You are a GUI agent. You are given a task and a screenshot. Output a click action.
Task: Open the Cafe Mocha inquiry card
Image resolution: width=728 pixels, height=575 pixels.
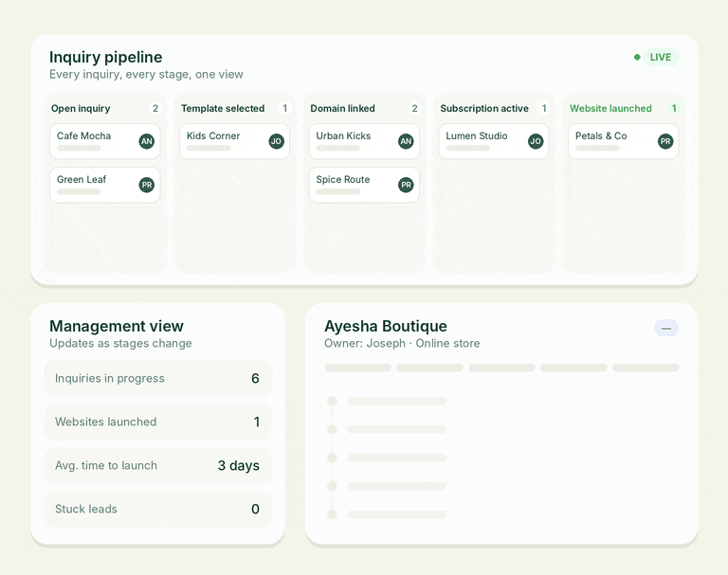pyautogui.click(x=105, y=141)
